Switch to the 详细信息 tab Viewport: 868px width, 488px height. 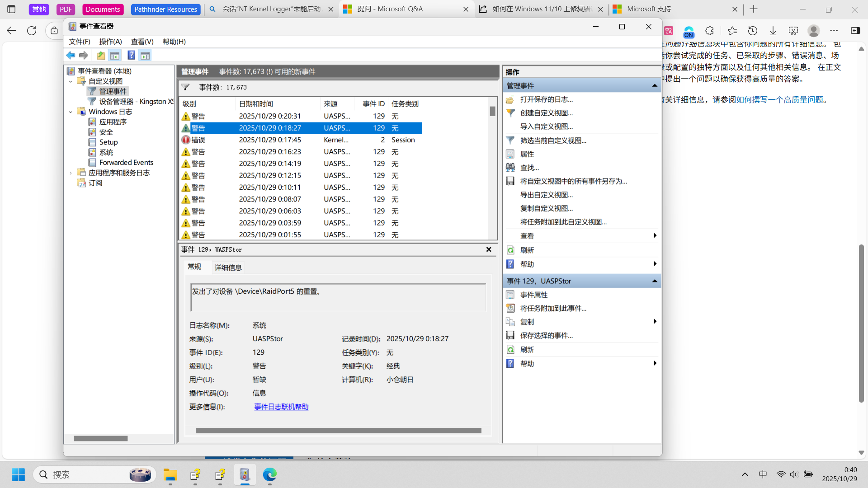coord(228,267)
